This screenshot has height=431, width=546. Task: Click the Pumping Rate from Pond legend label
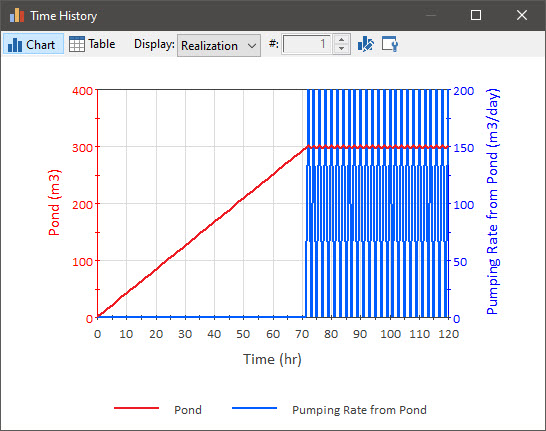(x=359, y=410)
